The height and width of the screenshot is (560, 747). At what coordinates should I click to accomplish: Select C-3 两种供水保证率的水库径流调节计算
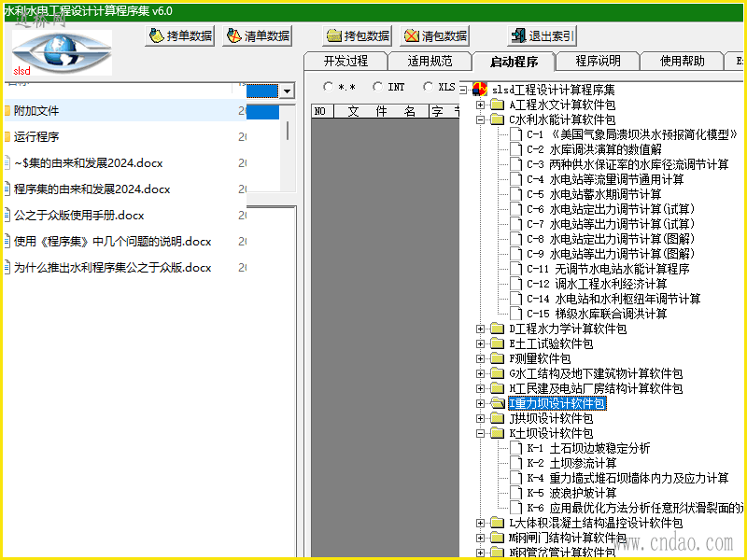[627, 164]
